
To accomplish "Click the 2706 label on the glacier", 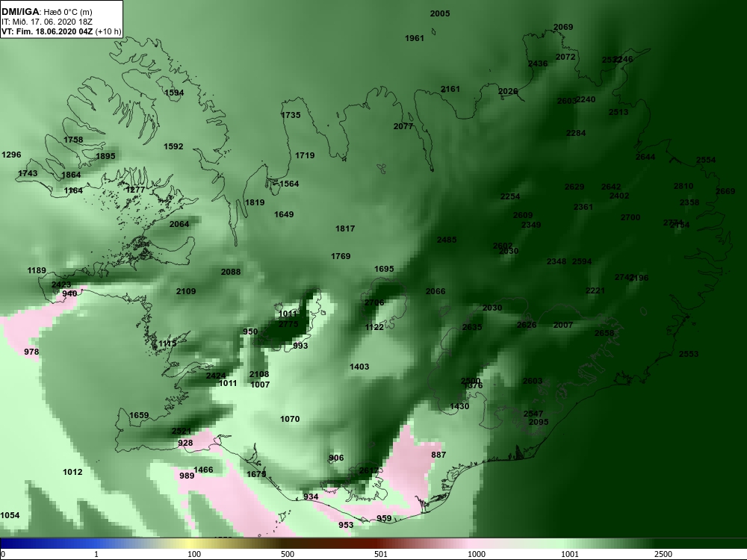I will [x=374, y=303].
